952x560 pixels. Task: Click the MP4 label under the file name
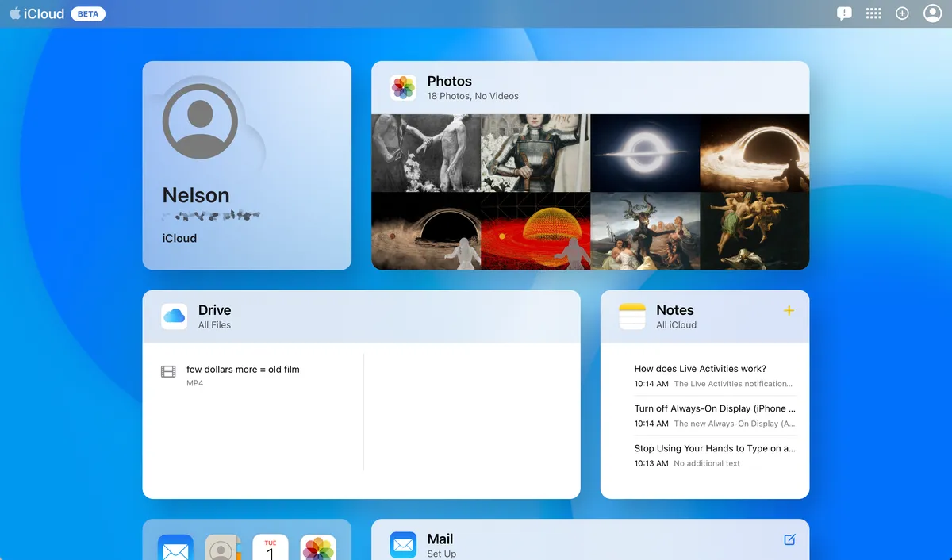194,384
